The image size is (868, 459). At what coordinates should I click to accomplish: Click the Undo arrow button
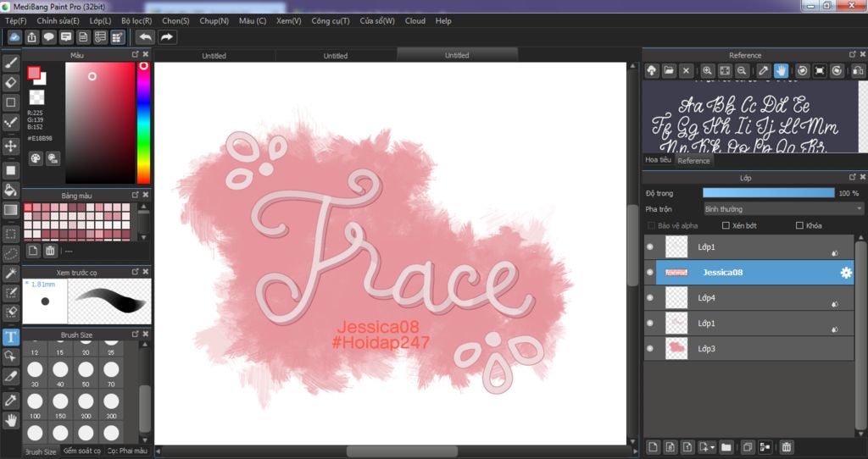(x=146, y=37)
